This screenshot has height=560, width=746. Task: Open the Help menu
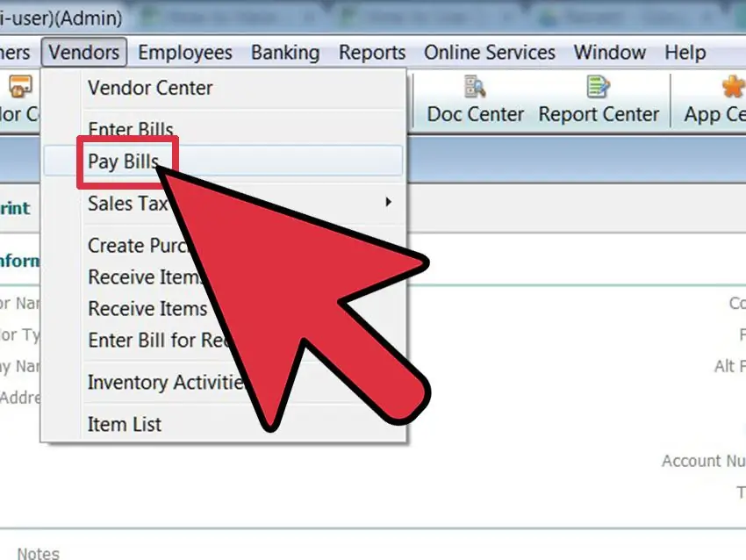pyautogui.click(x=685, y=53)
